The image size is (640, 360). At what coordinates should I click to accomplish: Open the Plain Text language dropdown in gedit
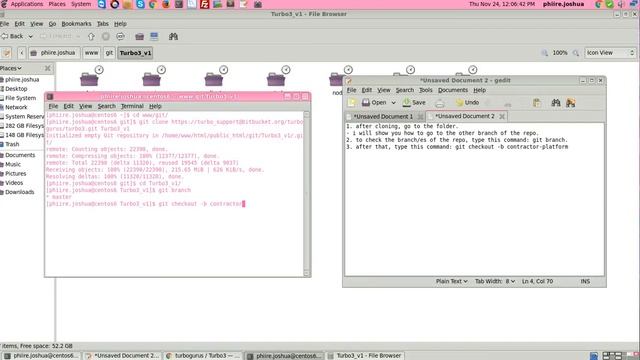tap(451, 281)
